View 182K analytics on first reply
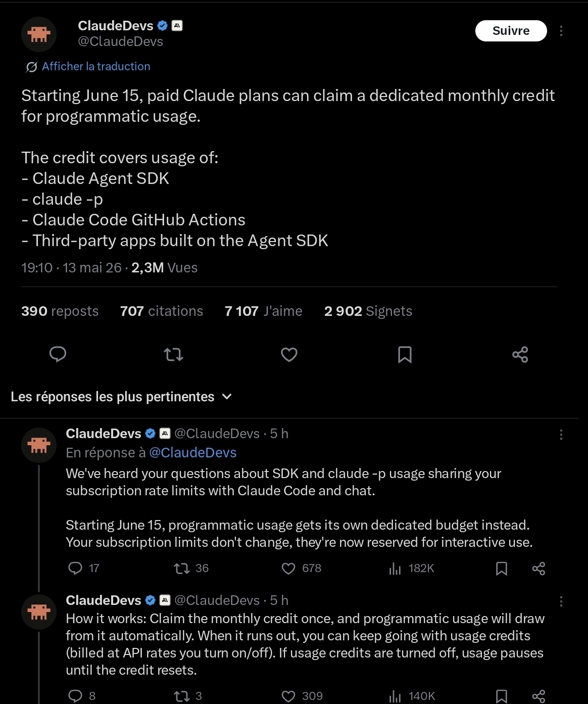This screenshot has width=588, height=704. 411,569
